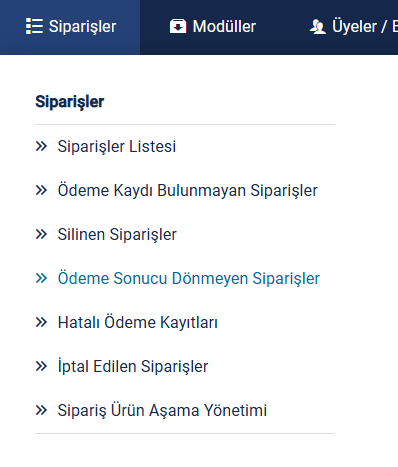Click double-chevron icon before Silinen Siparişler
This screenshot has height=467, width=398.
click(41, 234)
